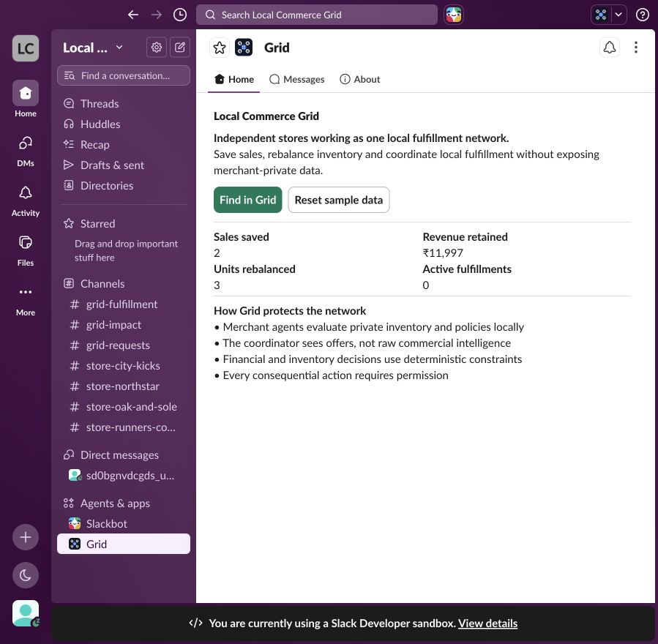Expand the dropdown chevron beside the Grid top icon

tap(618, 15)
